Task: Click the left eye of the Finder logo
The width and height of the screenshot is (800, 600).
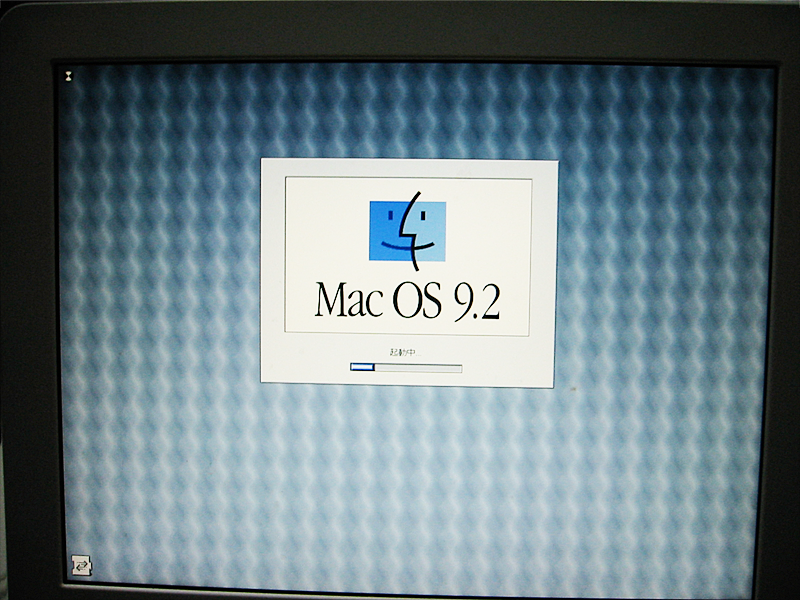Action: coord(390,217)
